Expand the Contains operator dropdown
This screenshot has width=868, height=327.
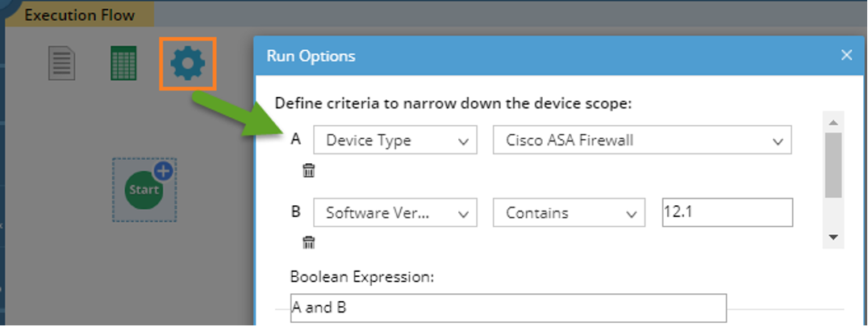(x=570, y=213)
